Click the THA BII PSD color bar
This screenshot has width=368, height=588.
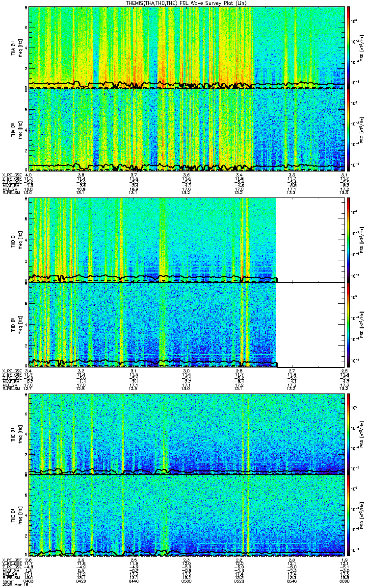pos(349,130)
